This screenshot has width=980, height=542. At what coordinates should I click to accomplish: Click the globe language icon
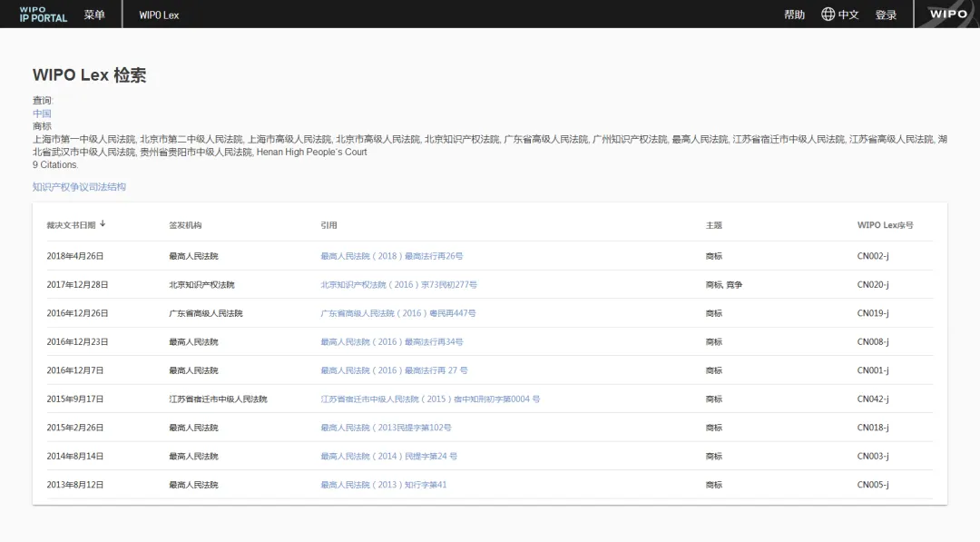point(828,14)
